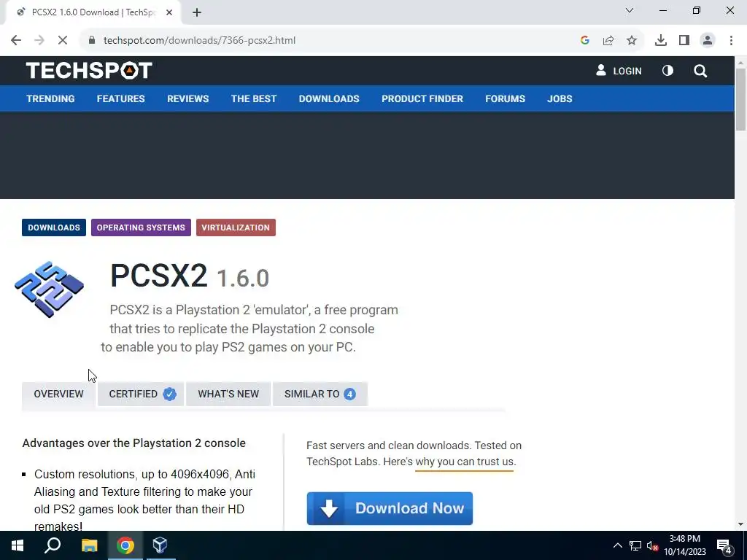Open Chrome profile avatar
The width and height of the screenshot is (747, 560).
tap(708, 41)
